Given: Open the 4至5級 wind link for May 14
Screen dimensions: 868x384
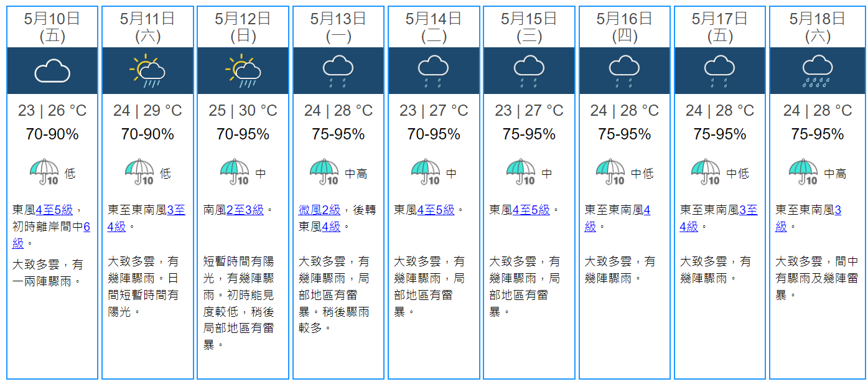Looking at the screenshot, I should 436,210.
